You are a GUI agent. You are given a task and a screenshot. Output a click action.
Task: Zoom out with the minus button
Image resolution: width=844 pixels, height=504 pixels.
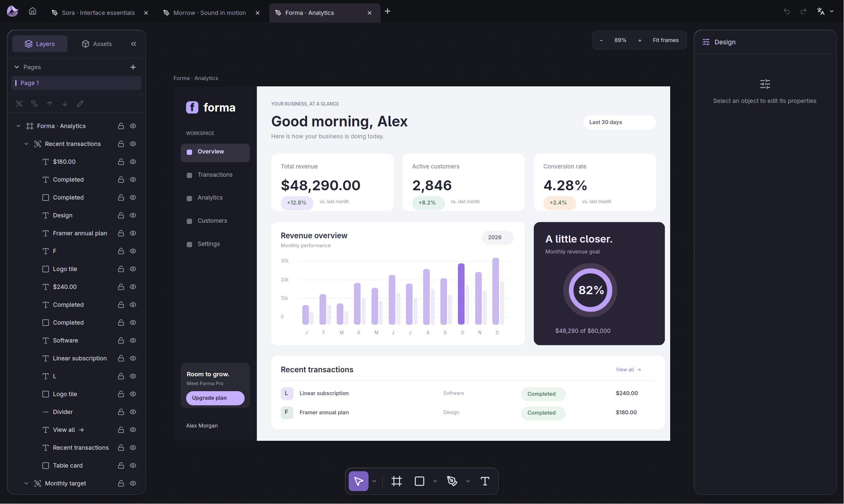tap(601, 40)
